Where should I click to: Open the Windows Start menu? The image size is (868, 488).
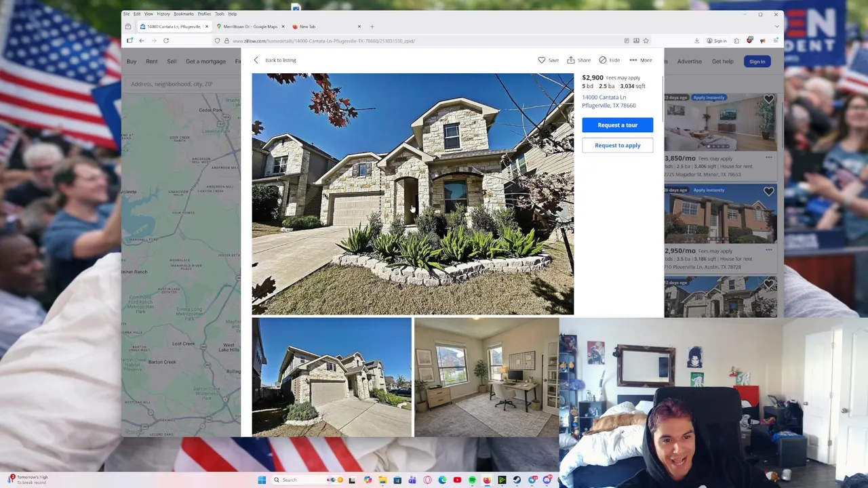point(262,480)
